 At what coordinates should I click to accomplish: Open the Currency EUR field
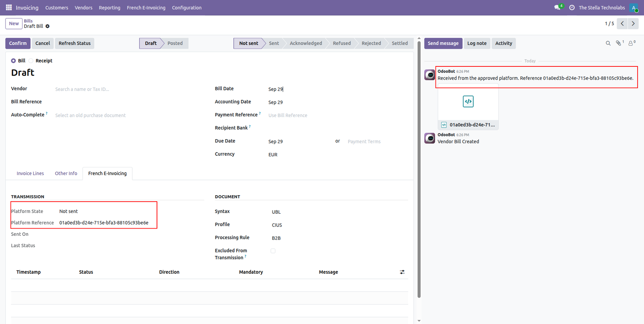[338, 155]
